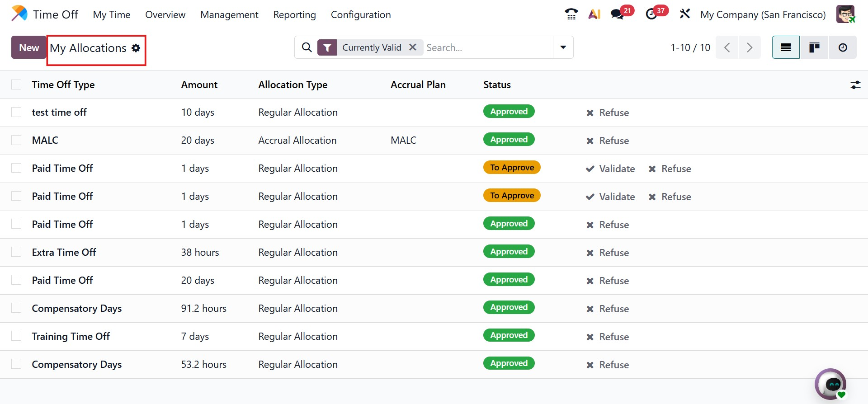Open the My Time menu
The height and width of the screenshot is (404, 868).
pyautogui.click(x=112, y=14)
